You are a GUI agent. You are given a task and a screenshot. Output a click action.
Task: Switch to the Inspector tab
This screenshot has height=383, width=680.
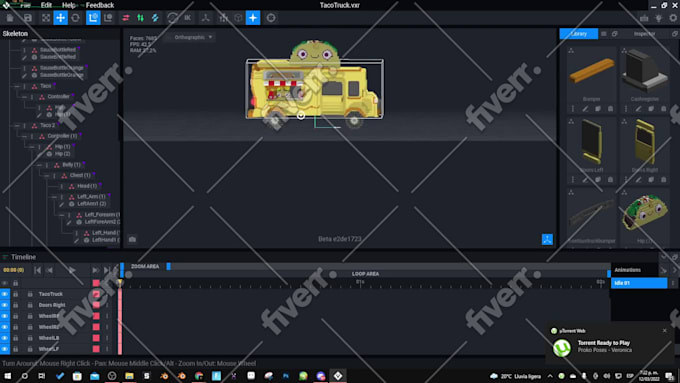pos(644,33)
